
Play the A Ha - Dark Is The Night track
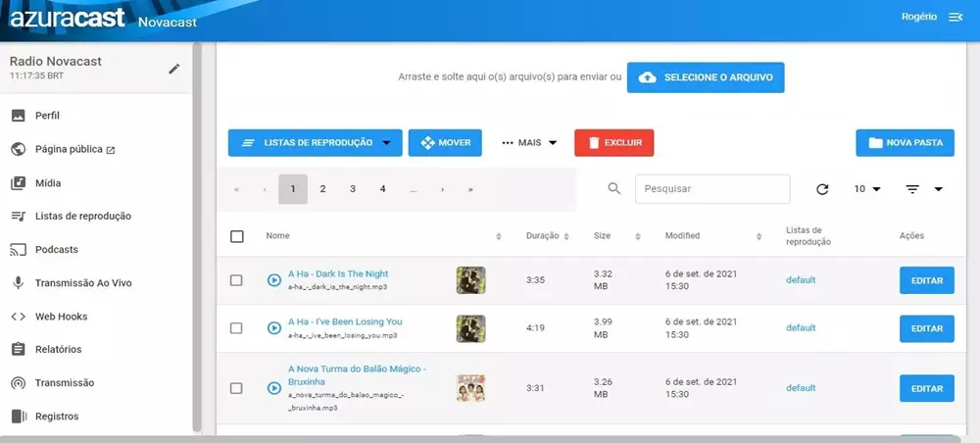pos(274,280)
